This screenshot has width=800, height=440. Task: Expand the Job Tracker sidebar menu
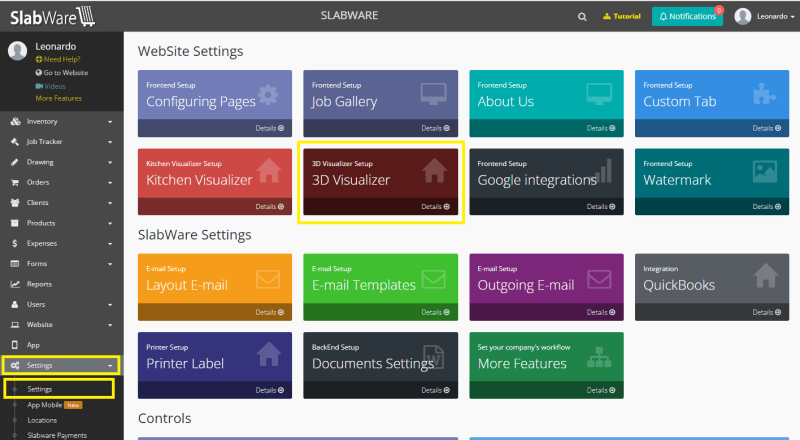pos(62,142)
